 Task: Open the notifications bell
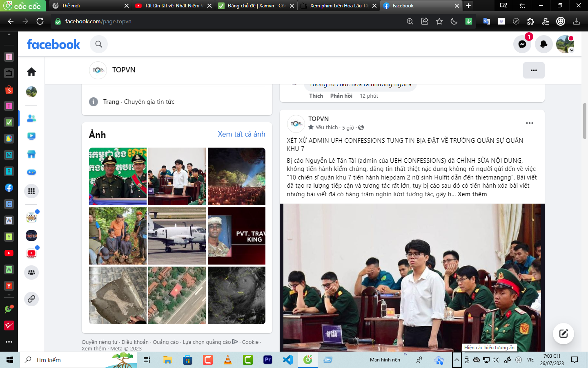click(x=543, y=44)
